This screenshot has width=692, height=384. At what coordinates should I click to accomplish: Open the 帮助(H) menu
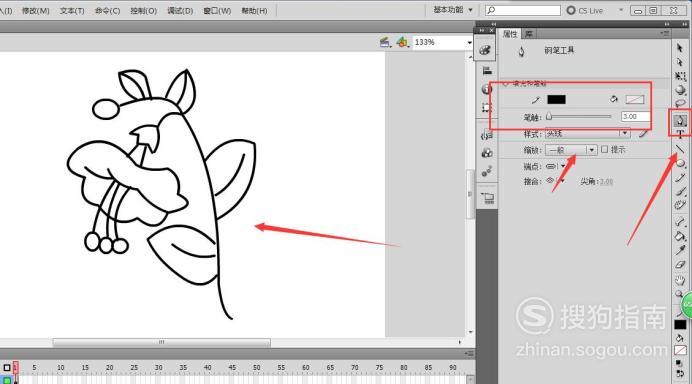[x=254, y=11]
